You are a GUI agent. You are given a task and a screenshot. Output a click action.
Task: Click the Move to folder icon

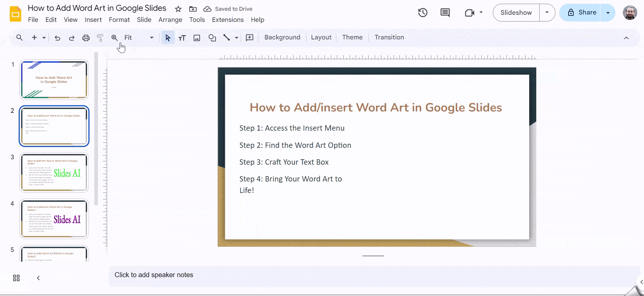point(193,9)
